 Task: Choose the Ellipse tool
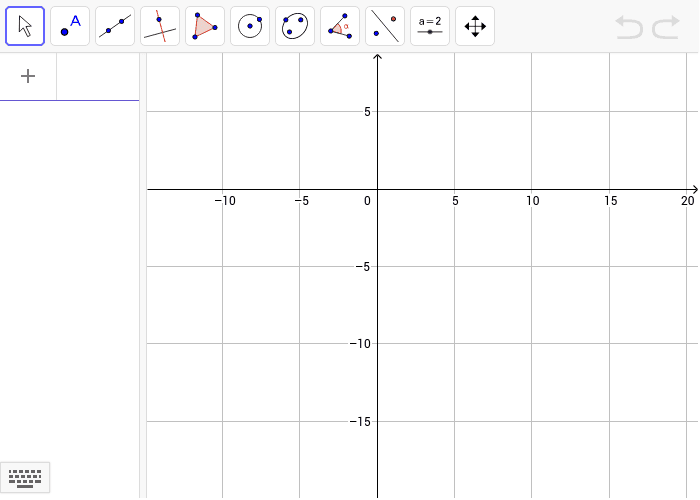click(295, 26)
